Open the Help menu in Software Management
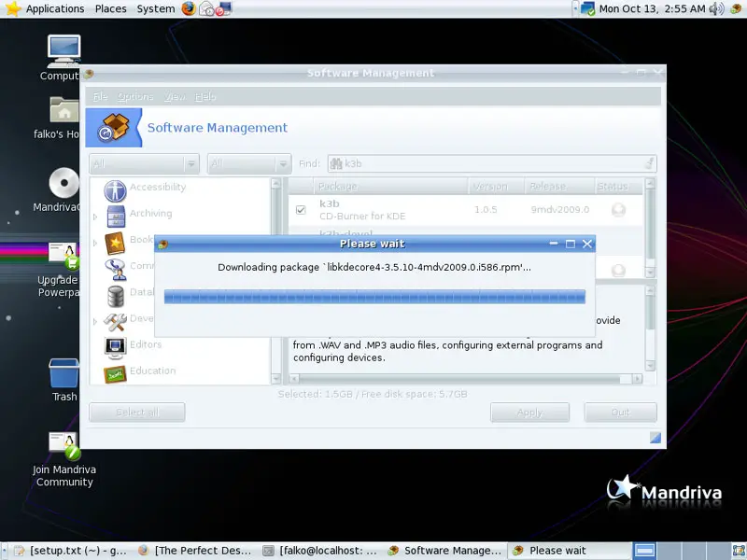Screen dimensions: 747x560 pos(205,97)
